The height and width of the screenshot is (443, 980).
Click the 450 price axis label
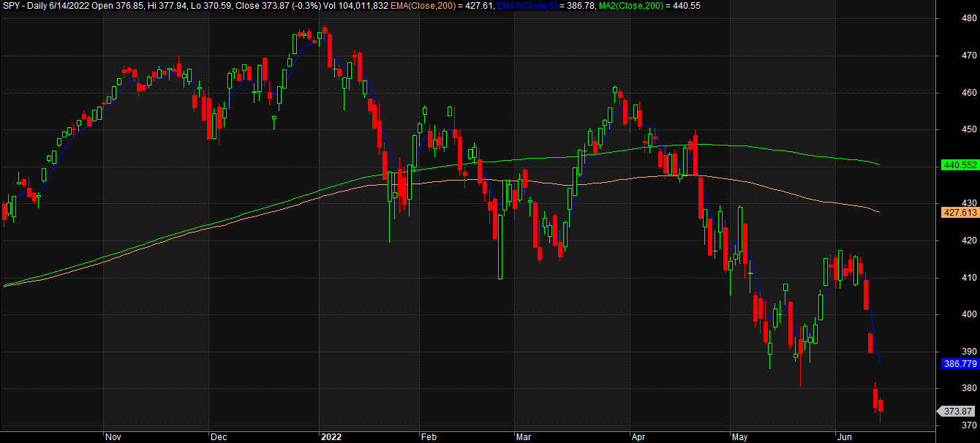click(x=970, y=129)
